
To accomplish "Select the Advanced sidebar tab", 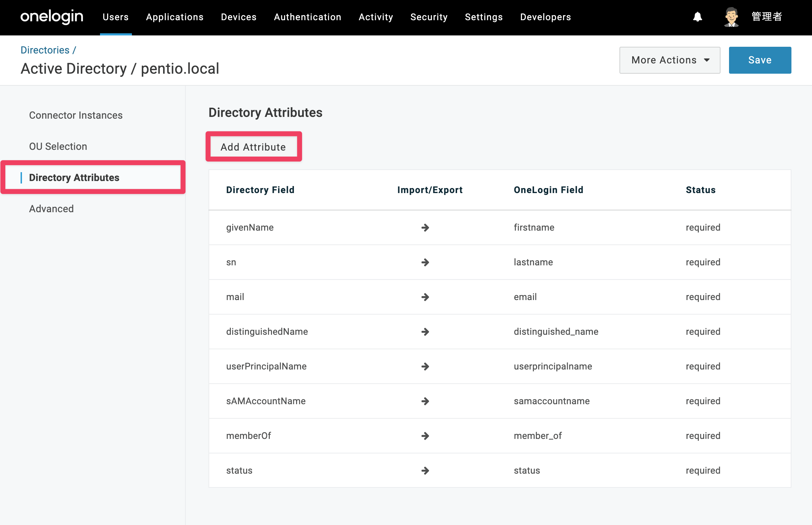I will (x=51, y=209).
